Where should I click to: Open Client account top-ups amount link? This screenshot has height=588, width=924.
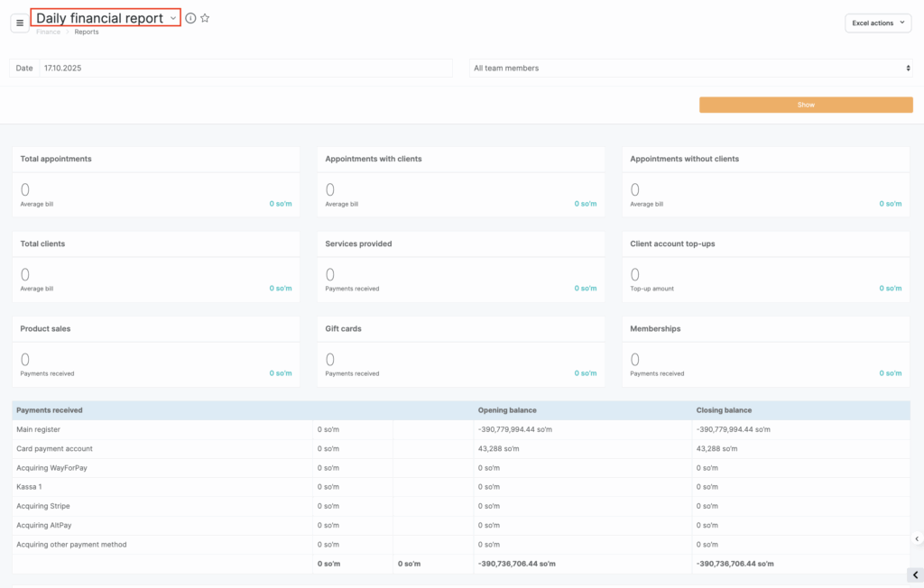click(891, 289)
